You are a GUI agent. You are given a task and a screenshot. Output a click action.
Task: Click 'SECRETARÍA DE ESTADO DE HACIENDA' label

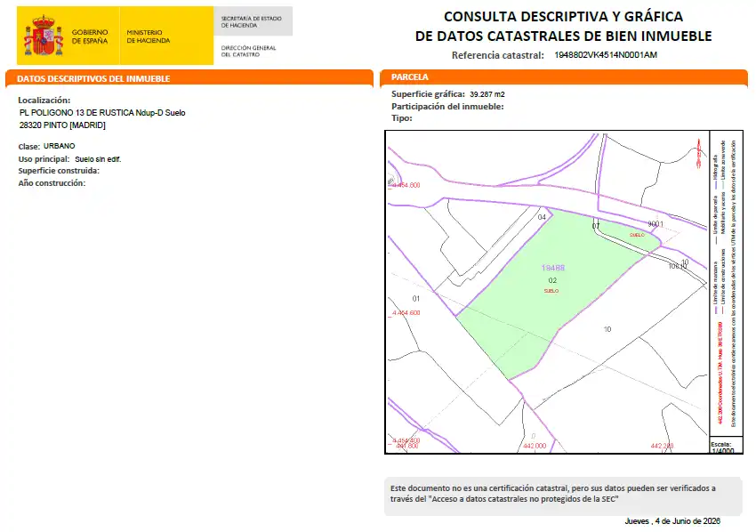click(251, 21)
